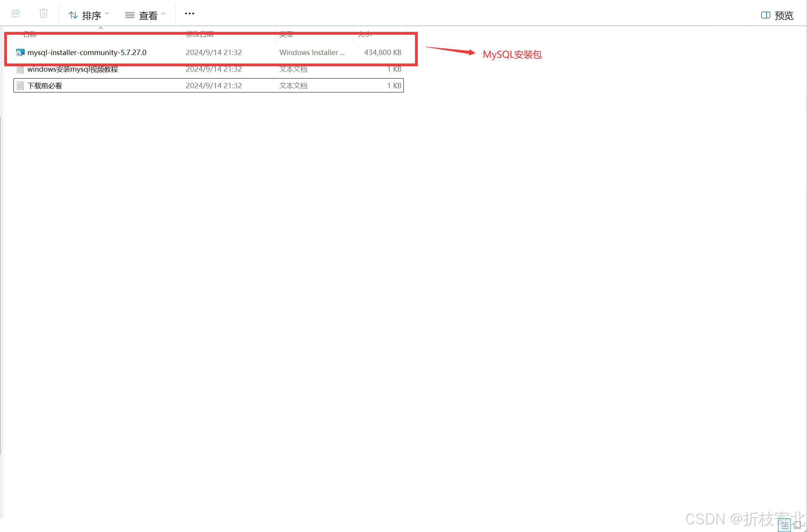Click the 434,800 KB size cell
Viewport: 807px width, 532px height.
[383, 52]
